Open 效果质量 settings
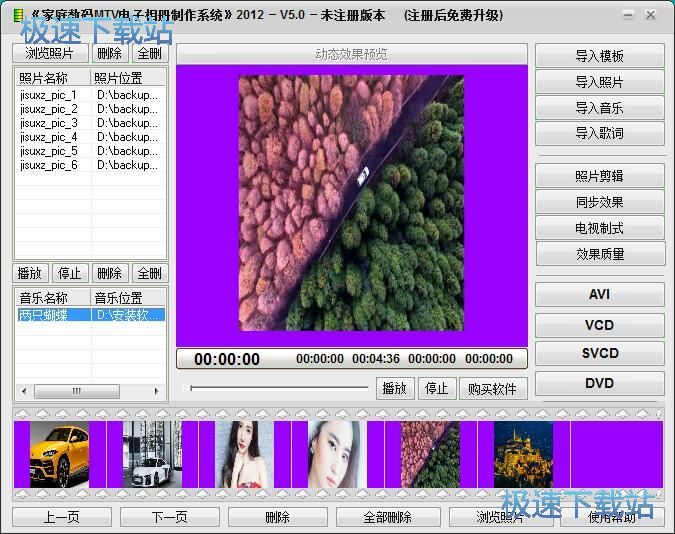 (x=600, y=254)
